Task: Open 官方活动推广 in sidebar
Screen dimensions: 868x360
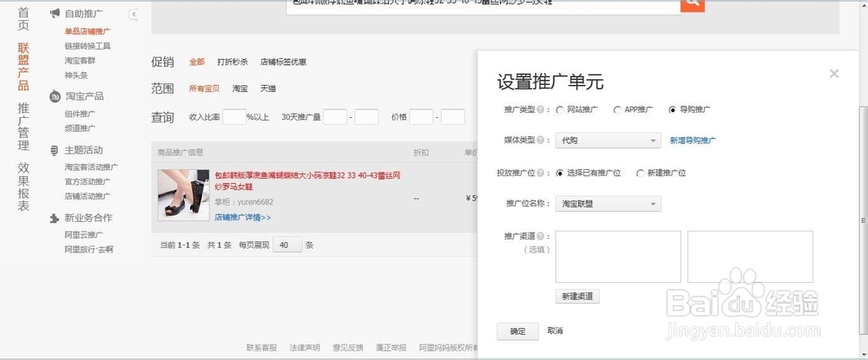Action: (x=88, y=181)
